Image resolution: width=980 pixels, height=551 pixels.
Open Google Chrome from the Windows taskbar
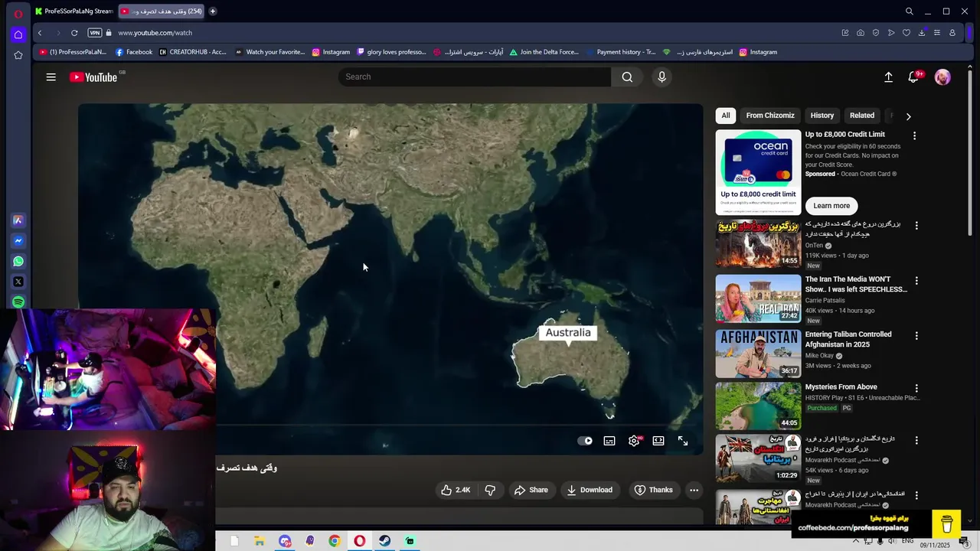coord(335,541)
